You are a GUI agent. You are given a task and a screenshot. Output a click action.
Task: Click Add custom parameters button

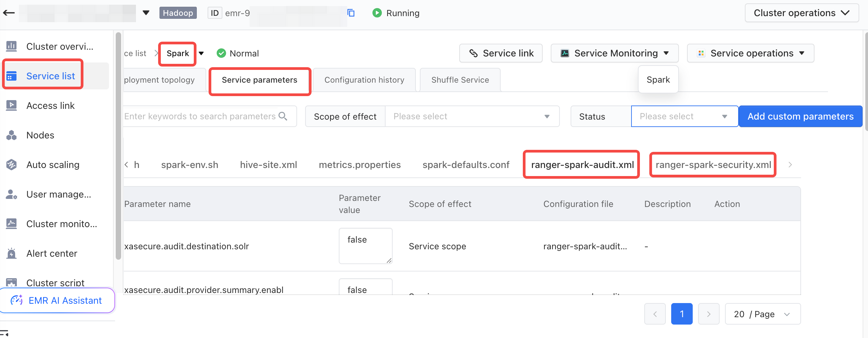800,116
